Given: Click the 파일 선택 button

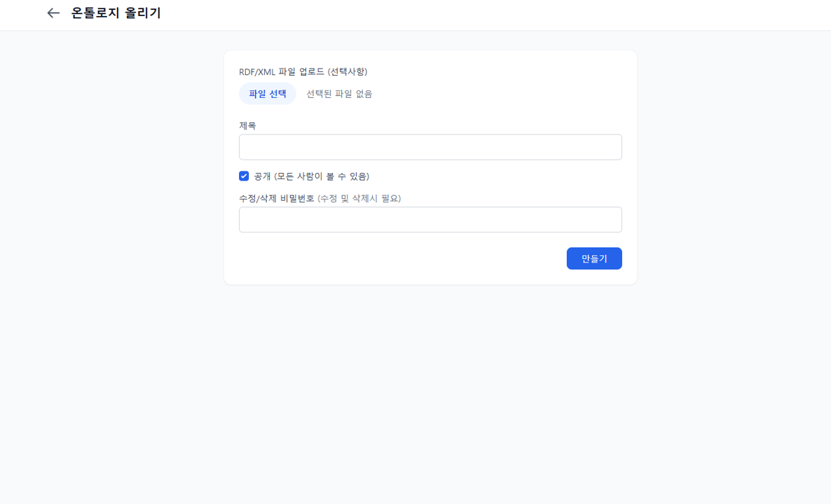Looking at the screenshot, I should [x=268, y=94].
